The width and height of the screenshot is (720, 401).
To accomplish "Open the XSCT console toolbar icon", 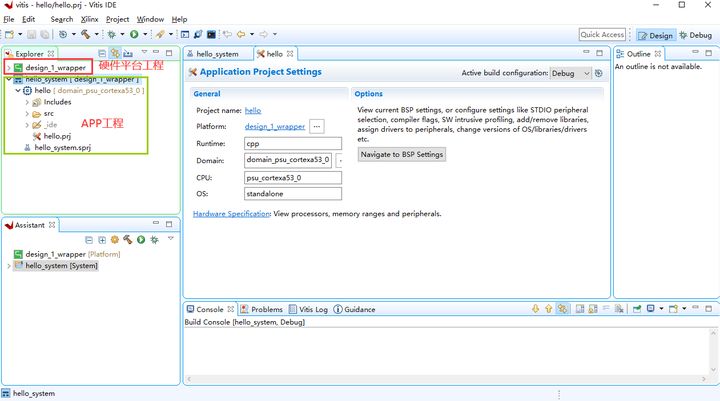I will click(185, 34).
